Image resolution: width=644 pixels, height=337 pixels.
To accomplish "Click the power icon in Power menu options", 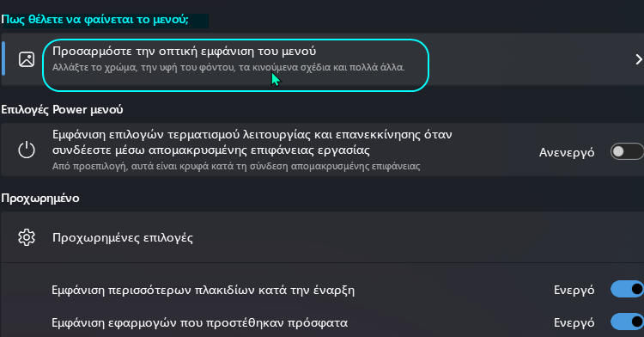I will point(27,150).
